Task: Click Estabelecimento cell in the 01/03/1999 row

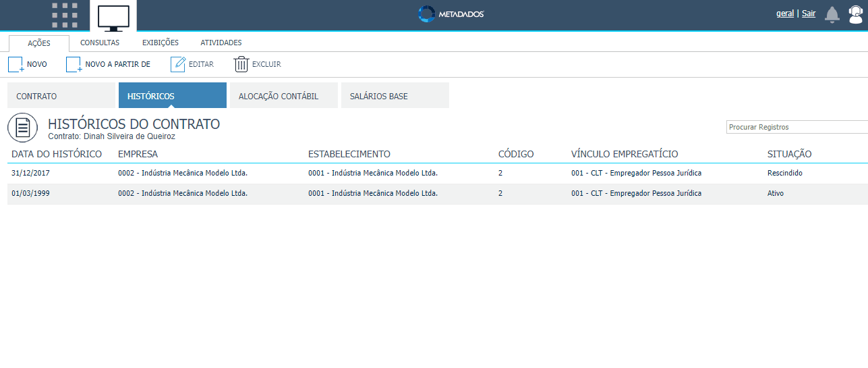Action: coord(373,194)
